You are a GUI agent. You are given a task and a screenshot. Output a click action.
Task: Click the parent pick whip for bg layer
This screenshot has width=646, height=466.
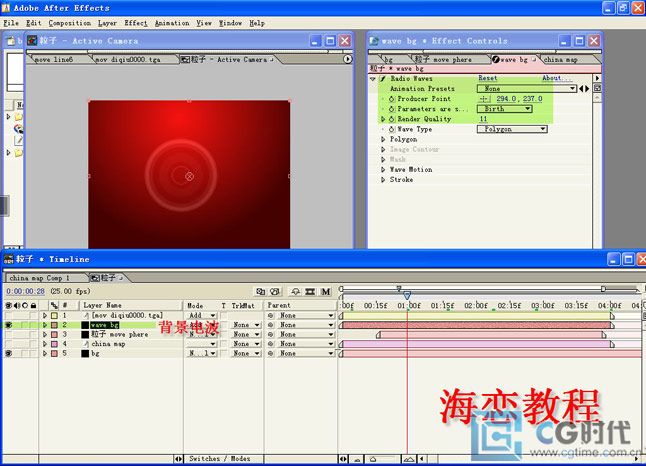click(271, 354)
